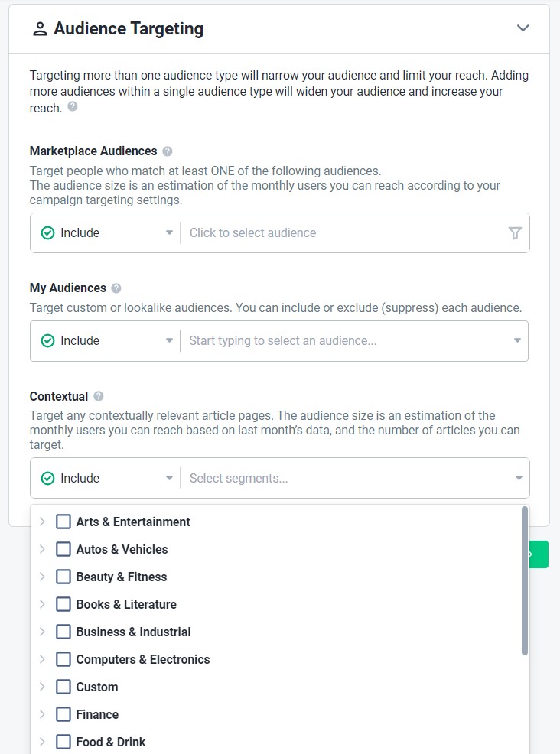Click the segment list scrollbar
Image resolution: width=560 pixels, height=754 pixels.
tap(526, 581)
